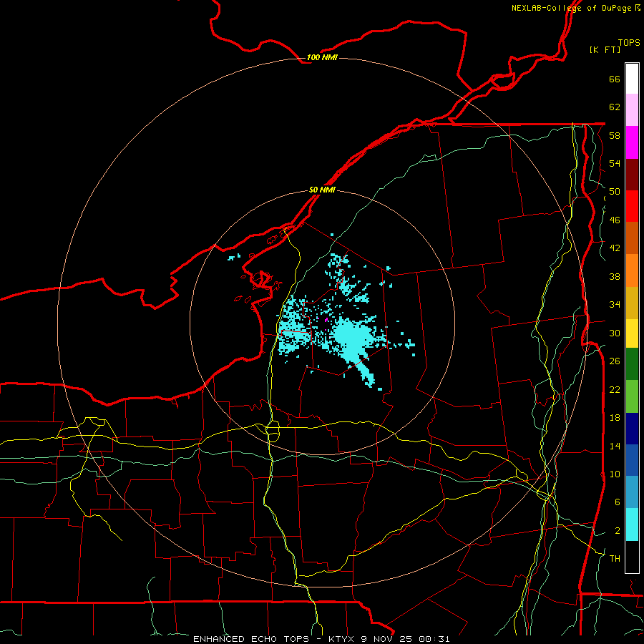
Task: Click the legend value "10"
Action: (615, 474)
